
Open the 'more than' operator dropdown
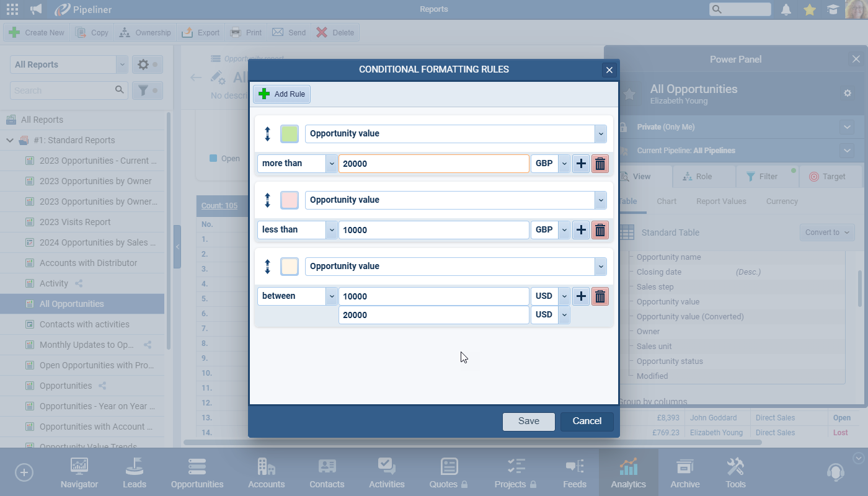click(297, 164)
